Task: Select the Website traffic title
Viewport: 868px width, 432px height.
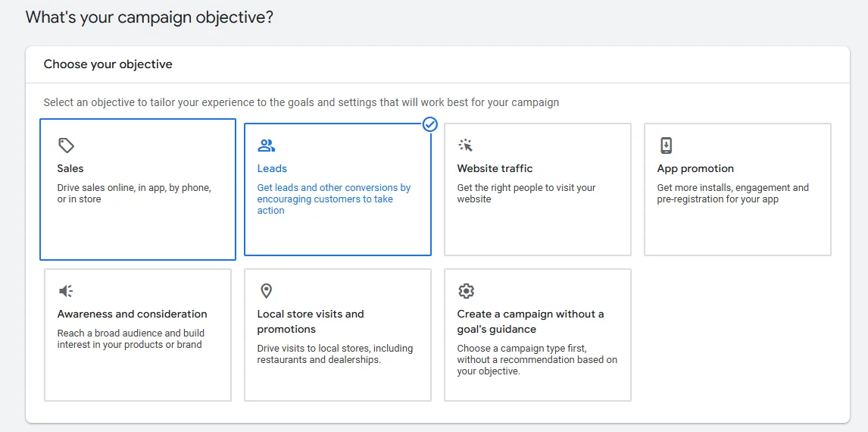Action: [495, 168]
